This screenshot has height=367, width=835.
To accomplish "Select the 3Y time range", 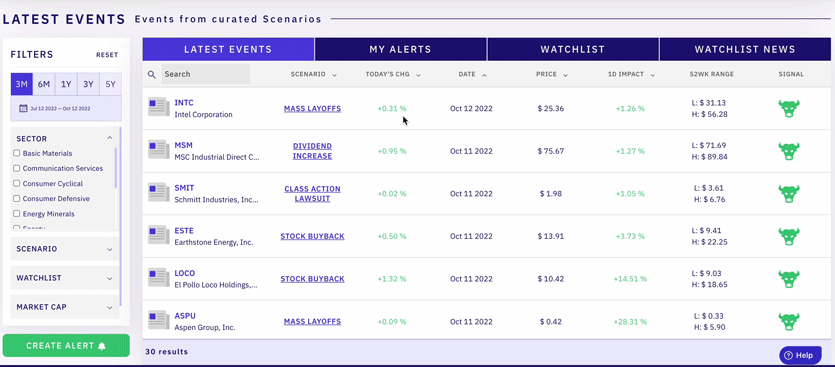I will (88, 84).
